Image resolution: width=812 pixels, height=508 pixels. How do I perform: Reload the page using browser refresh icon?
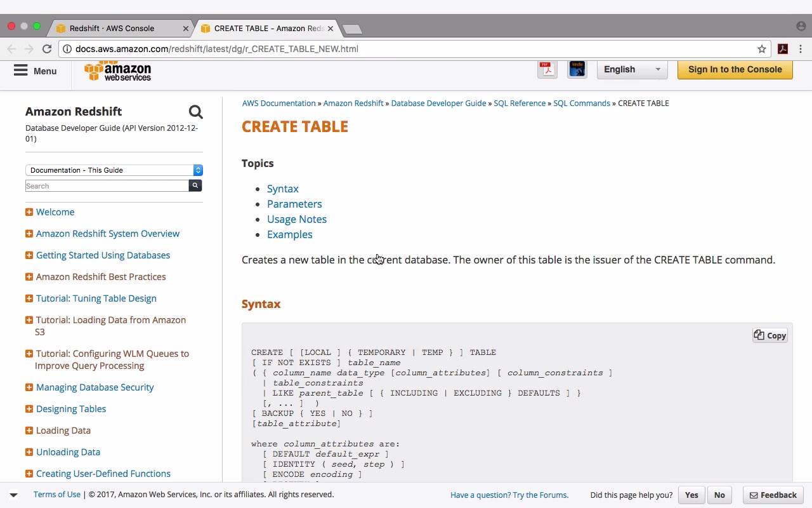(x=47, y=49)
